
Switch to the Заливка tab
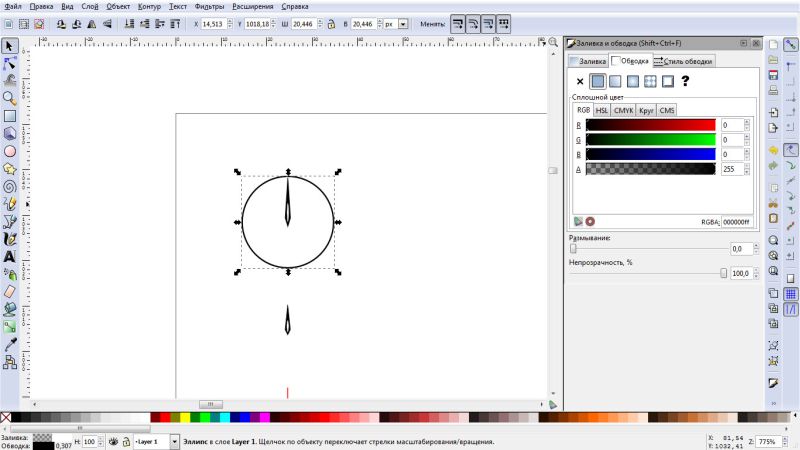588,61
